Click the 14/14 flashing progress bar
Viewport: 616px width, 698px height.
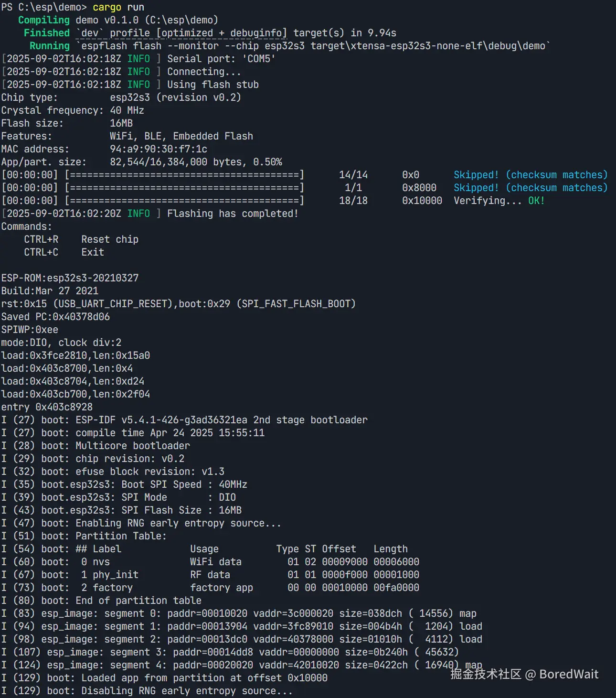(x=184, y=175)
